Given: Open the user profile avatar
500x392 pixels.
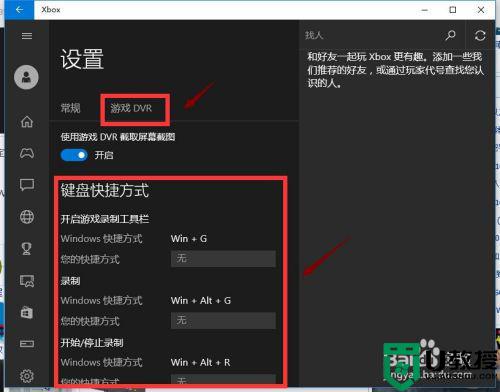Looking at the screenshot, I should [x=26, y=77].
